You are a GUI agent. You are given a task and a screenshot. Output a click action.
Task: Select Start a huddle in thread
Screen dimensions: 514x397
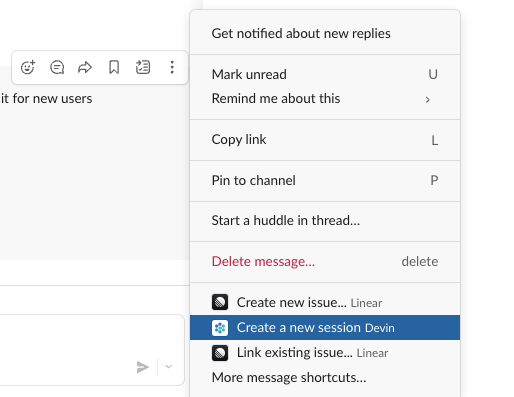(x=325, y=221)
